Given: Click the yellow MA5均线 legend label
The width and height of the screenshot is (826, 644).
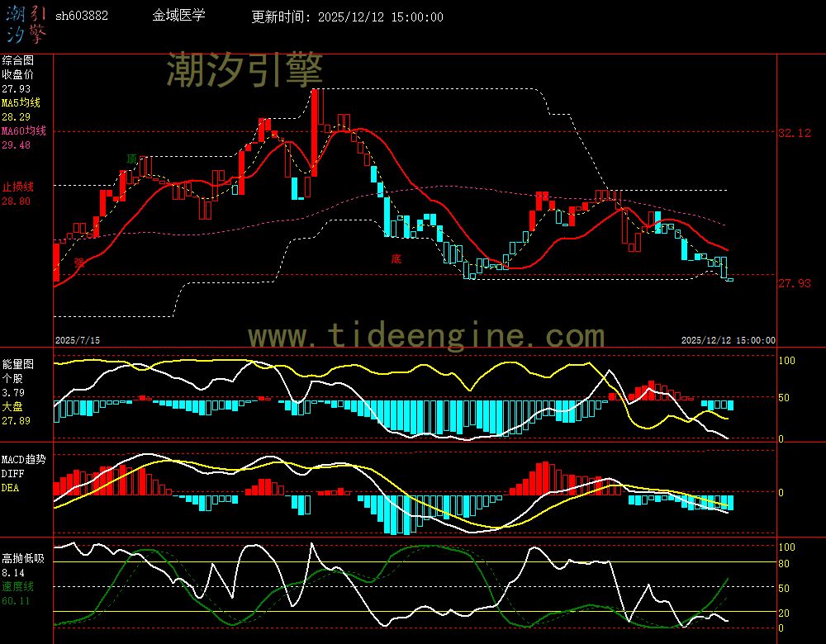Looking at the screenshot, I should [x=21, y=102].
